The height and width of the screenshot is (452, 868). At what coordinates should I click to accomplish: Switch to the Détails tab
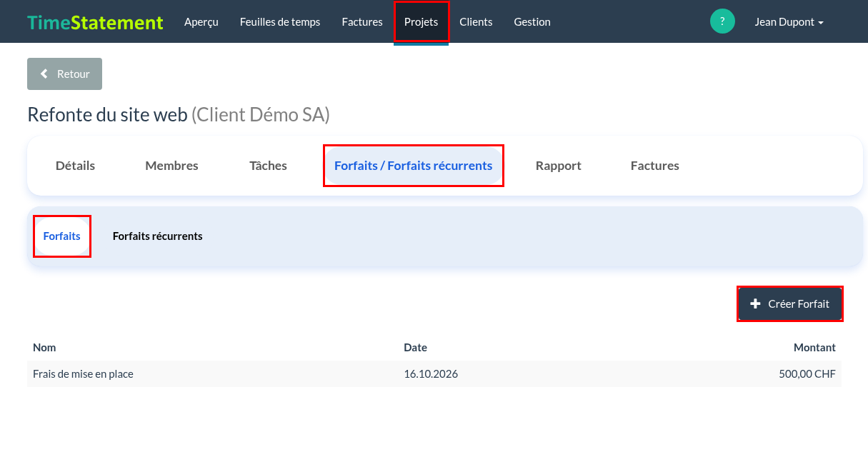pyautogui.click(x=75, y=166)
